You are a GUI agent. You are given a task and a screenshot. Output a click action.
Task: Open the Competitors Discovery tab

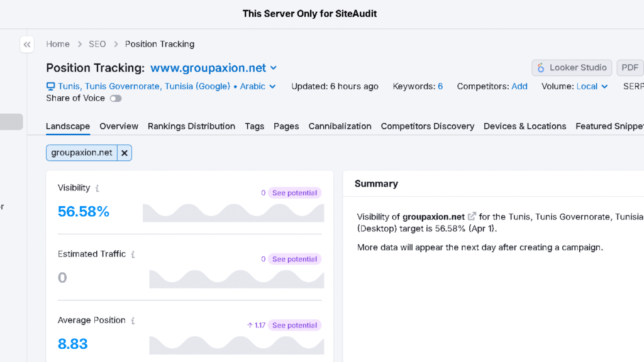point(428,126)
